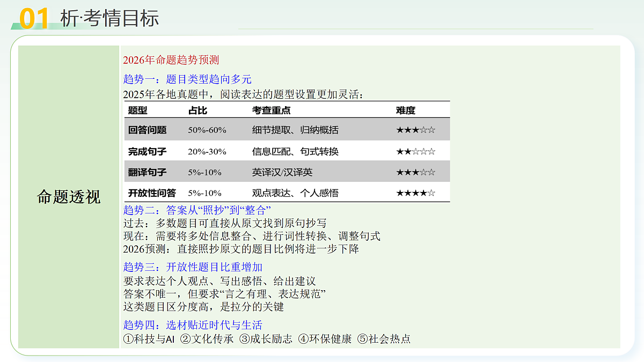Click '信息匹配、句式转换' cell
644x362 pixels.
coord(295,151)
